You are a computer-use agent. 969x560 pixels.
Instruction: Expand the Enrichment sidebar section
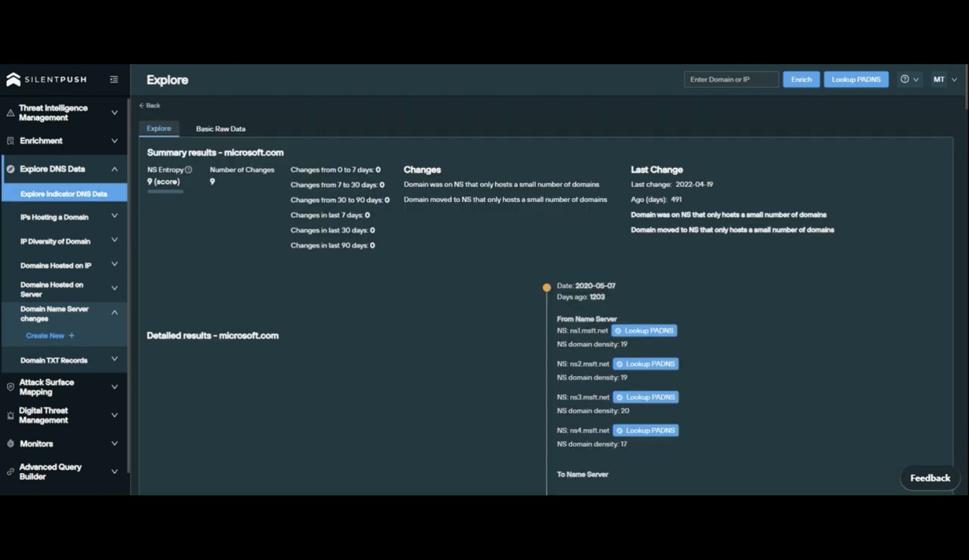(x=114, y=141)
